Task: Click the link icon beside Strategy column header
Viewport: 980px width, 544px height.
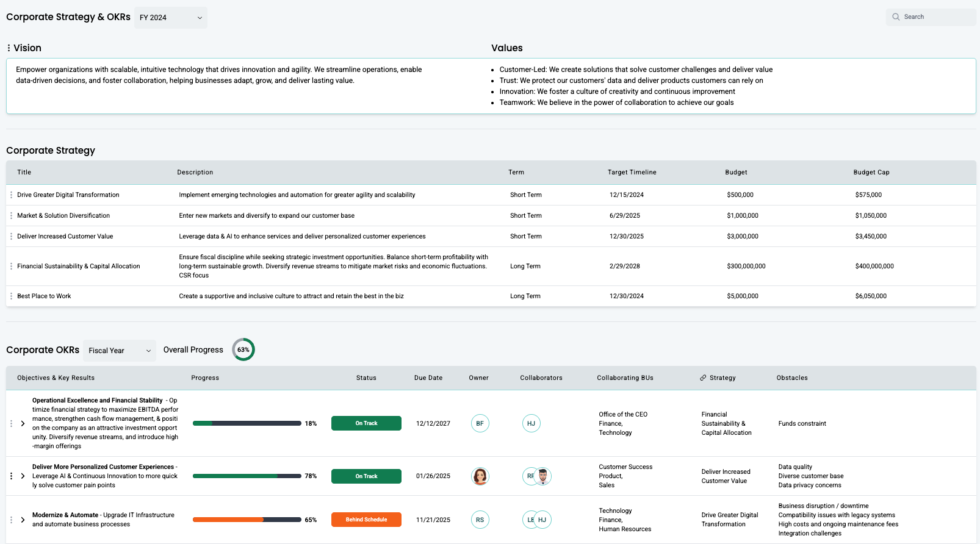Action: pos(703,378)
